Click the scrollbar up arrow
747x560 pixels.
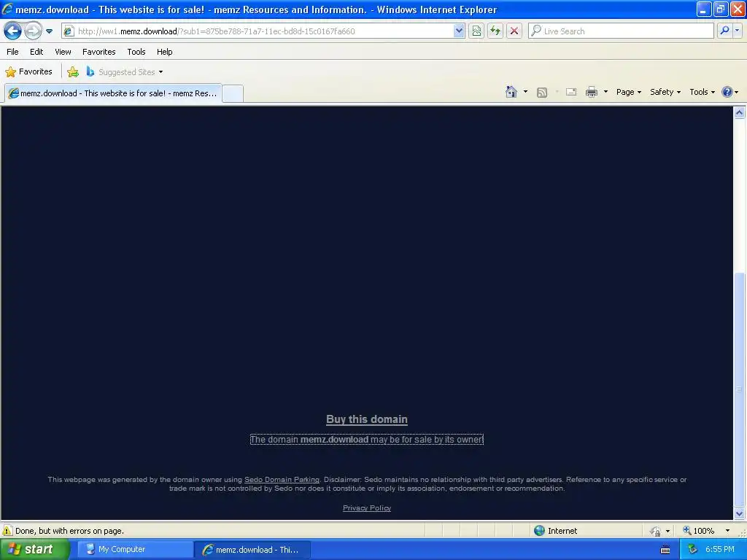point(740,112)
